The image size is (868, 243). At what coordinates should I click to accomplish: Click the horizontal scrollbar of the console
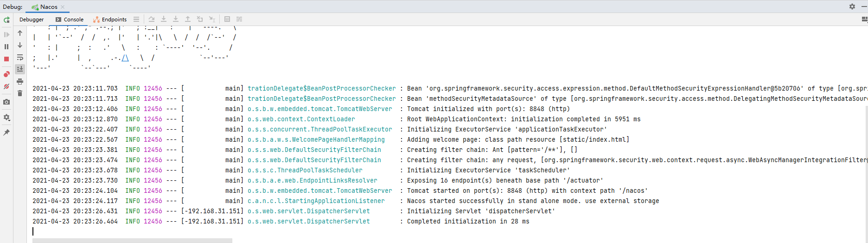click(x=132, y=241)
